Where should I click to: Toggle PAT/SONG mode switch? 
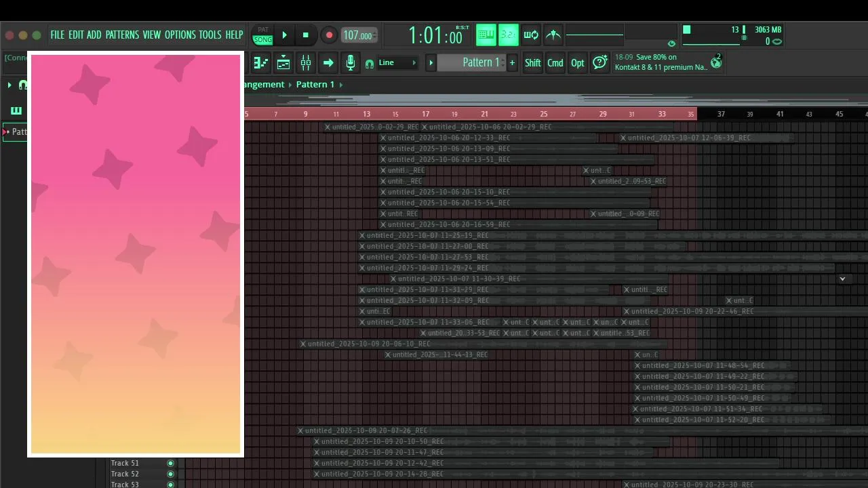262,35
